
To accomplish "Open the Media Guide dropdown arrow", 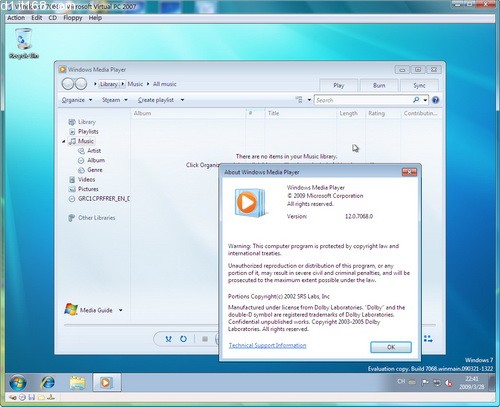I will 120,310.
